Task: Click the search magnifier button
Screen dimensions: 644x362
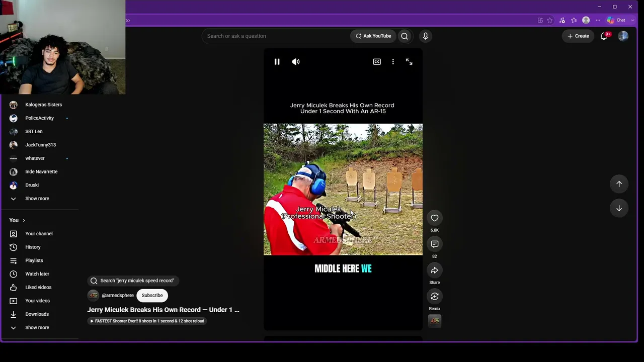Action: pos(405,36)
